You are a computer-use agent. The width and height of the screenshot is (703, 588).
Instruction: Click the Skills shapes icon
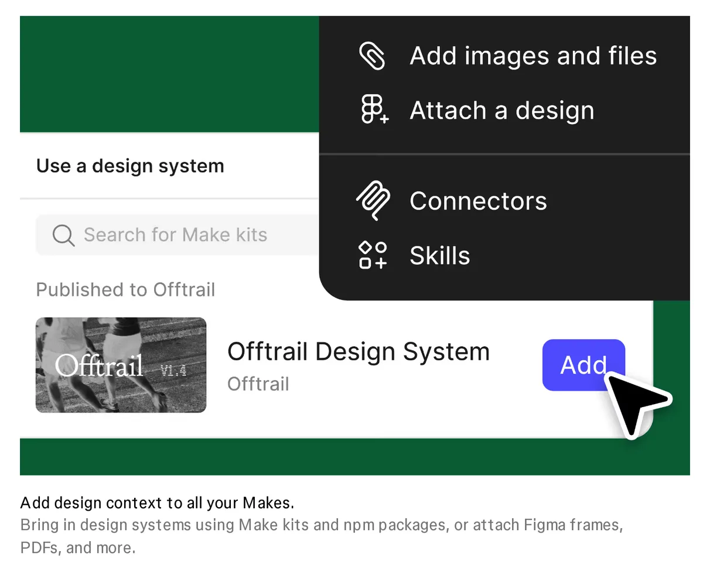point(373,255)
